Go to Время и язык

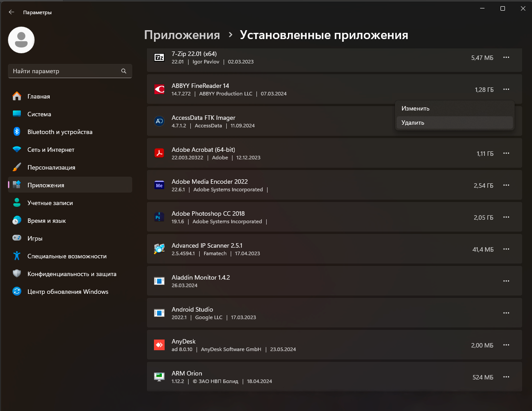coord(70,221)
